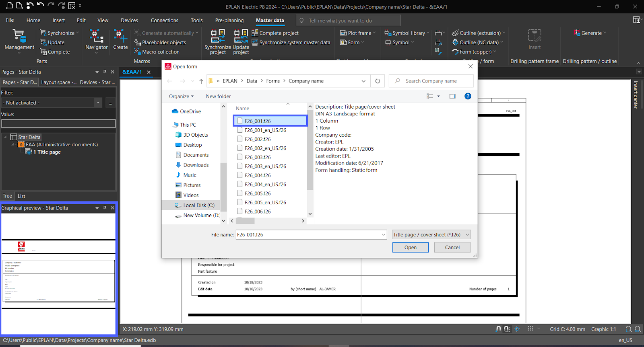Open the File menu
The height and width of the screenshot is (347, 644).
(x=10, y=20)
